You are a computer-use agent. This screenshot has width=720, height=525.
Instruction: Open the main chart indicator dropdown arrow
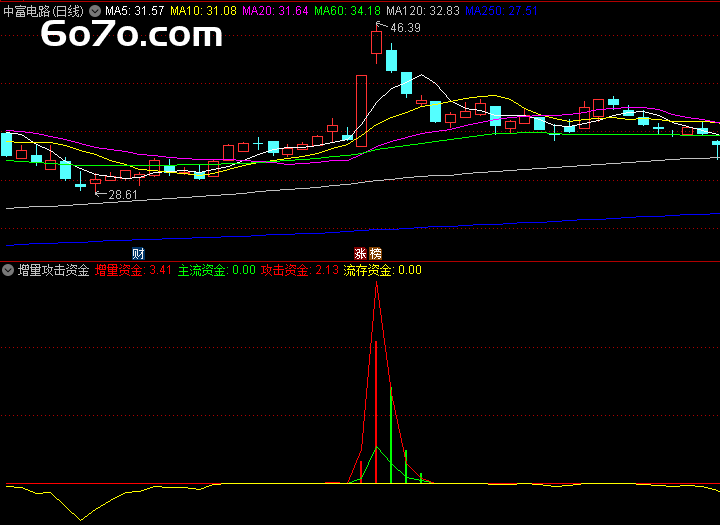(95, 11)
